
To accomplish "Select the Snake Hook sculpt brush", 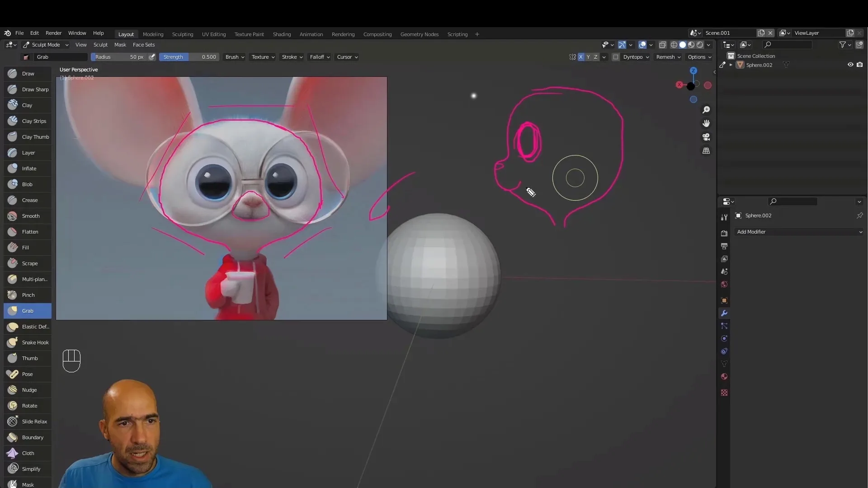I will pos(27,343).
